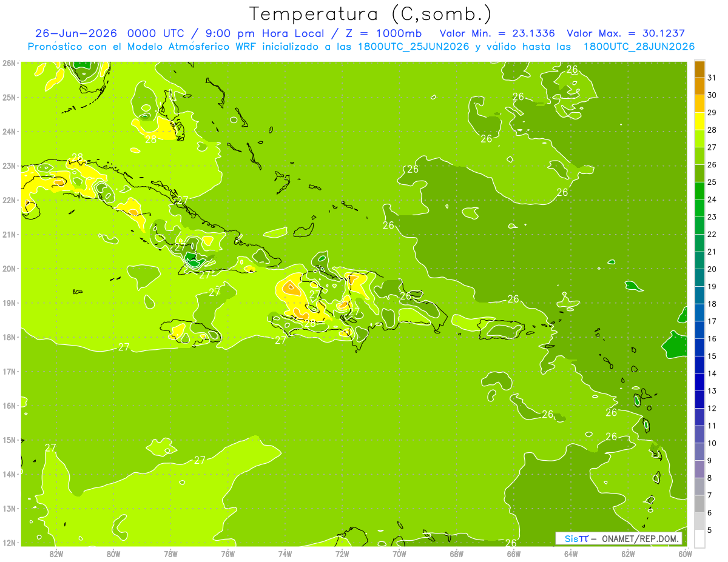Screen dimensions: 728x562
Task: Click the "Valor Min. = 23.1336" value
Action: 497,33
